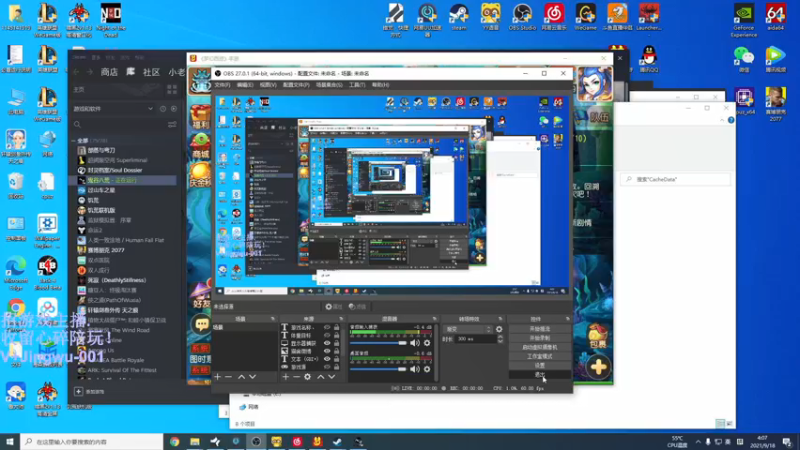This screenshot has width=800, height=450.
Task: Click Explorer search CacheData field
Action: pos(676,180)
